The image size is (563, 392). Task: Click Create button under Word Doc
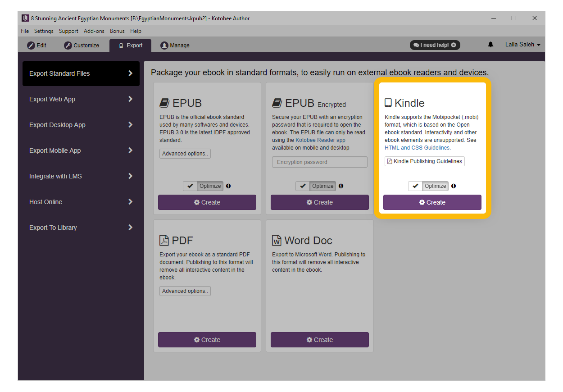coord(320,340)
